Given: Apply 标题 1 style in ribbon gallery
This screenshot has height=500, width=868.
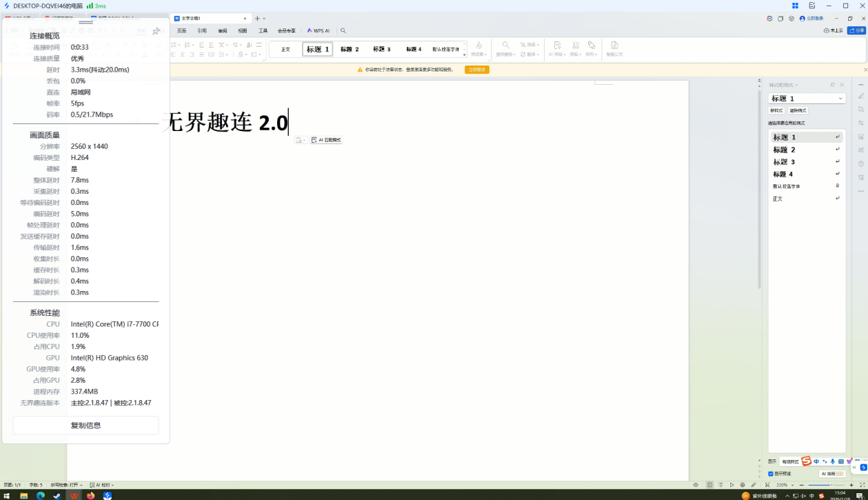Looking at the screenshot, I should 318,50.
